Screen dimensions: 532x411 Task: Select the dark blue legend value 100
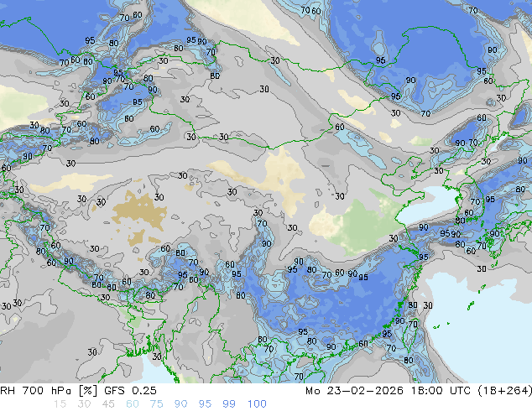(257, 404)
